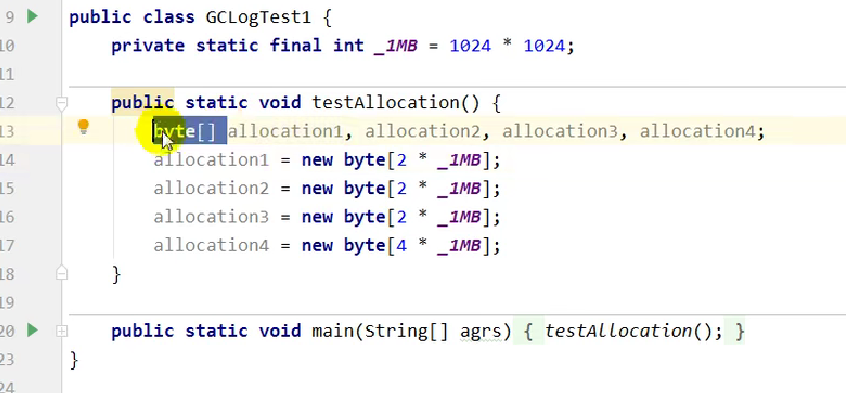Click allocation4 in the declaration line

coord(698,132)
